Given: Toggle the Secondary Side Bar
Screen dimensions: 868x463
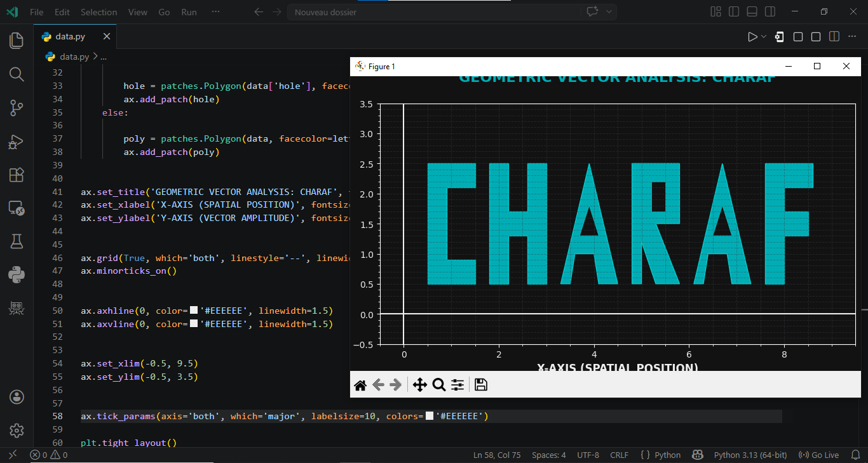Looking at the screenshot, I should coord(770,12).
